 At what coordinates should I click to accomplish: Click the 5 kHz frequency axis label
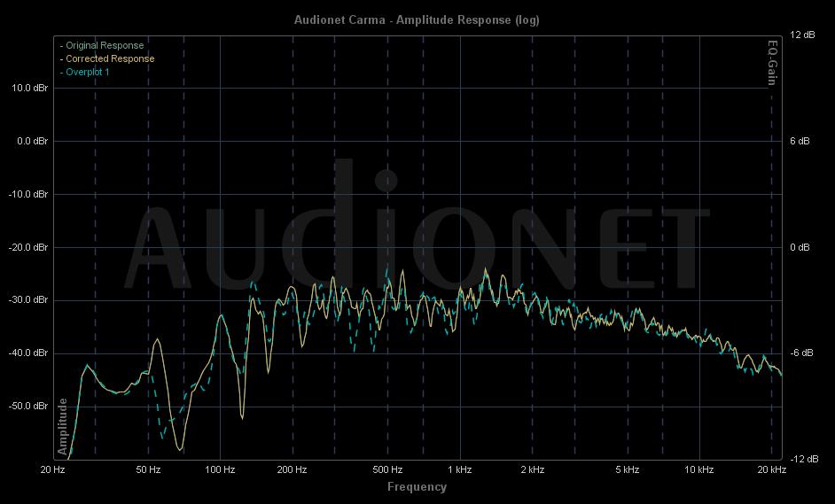627,469
